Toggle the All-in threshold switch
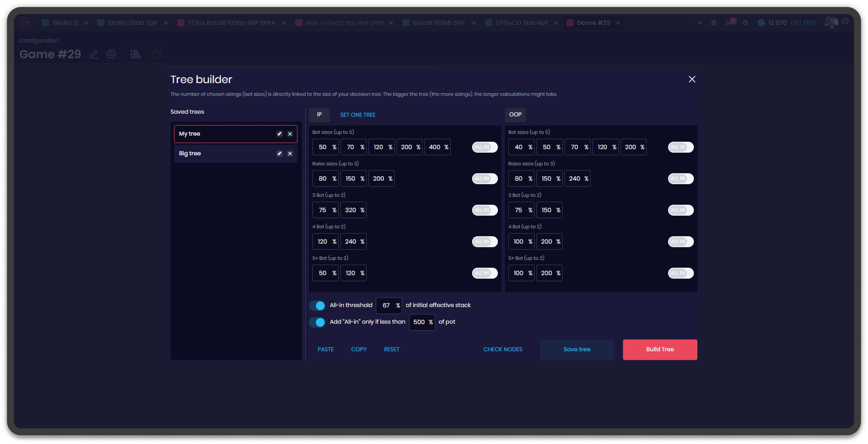 (x=317, y=306)
